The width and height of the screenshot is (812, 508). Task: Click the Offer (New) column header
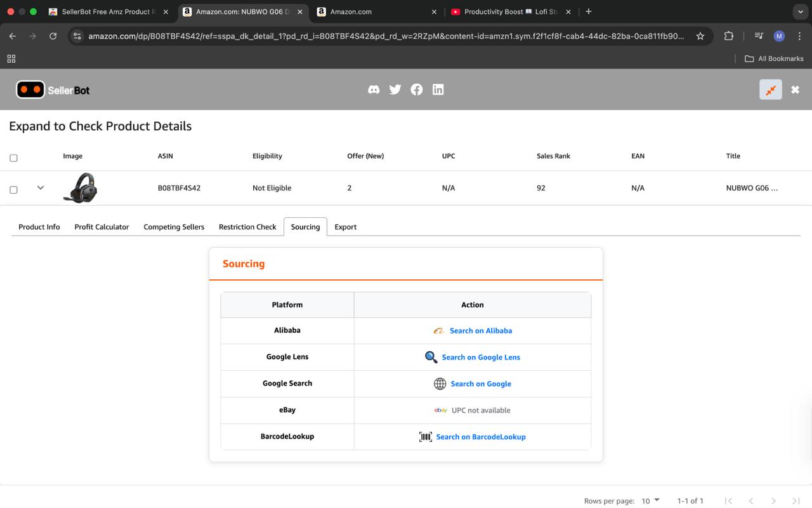(x=365, y=156)
